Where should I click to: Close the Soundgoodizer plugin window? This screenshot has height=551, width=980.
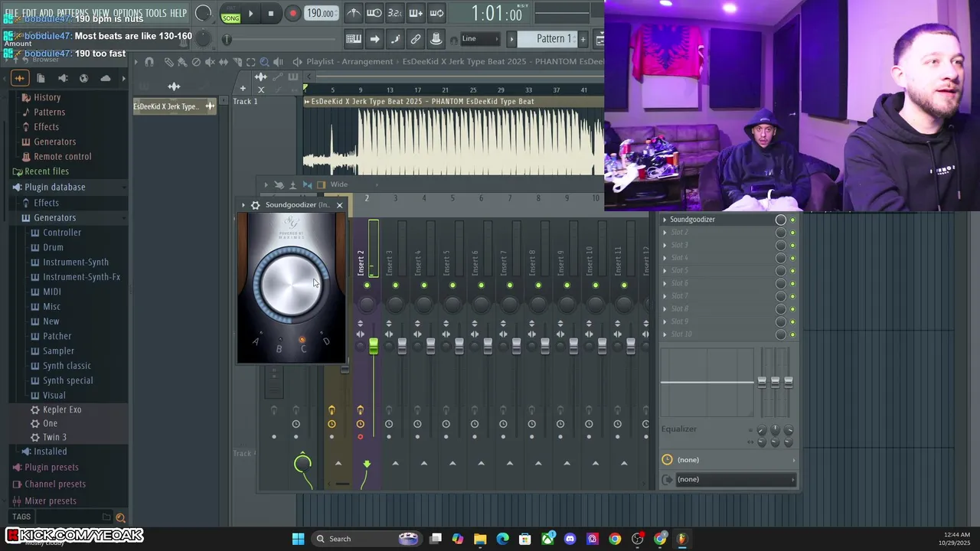pos(339,205)
